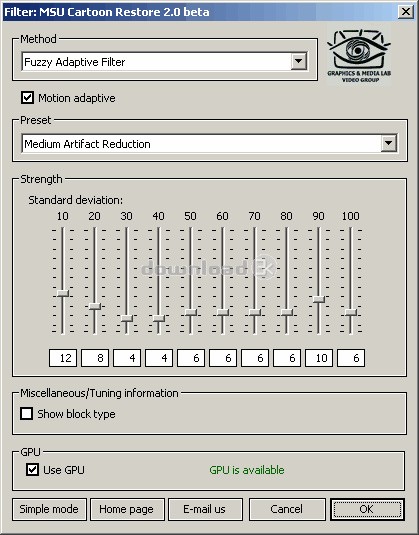Click the slider thumb for deviation 90
Screen dimensions: 419x535
319,299
